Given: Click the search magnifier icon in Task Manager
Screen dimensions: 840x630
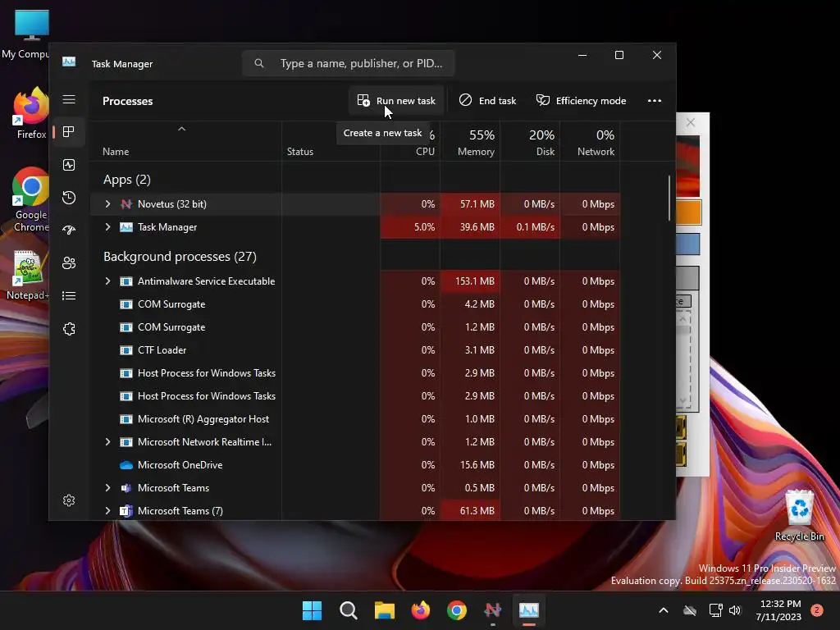Looking at the screenshot, I should [x=259, y=63].
